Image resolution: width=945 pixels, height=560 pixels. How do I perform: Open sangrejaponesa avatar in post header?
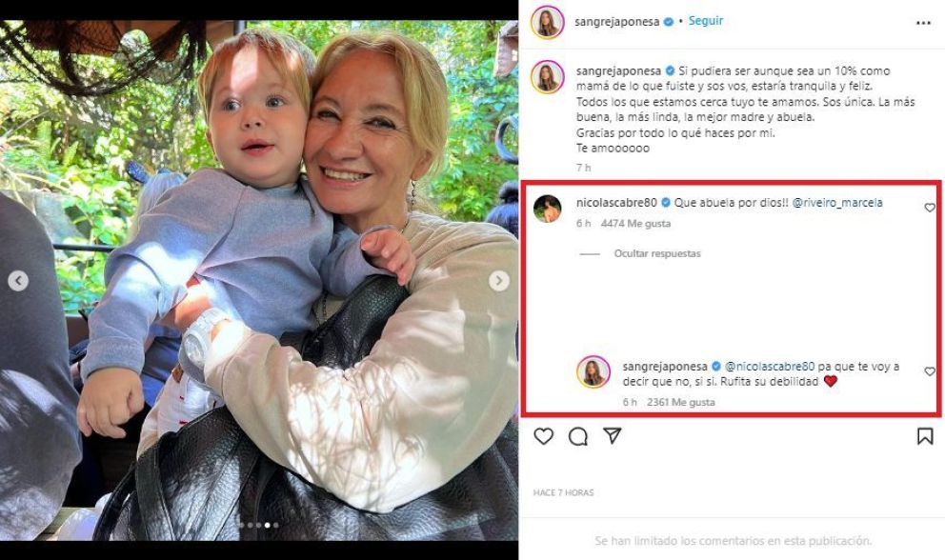coord(547,22)
